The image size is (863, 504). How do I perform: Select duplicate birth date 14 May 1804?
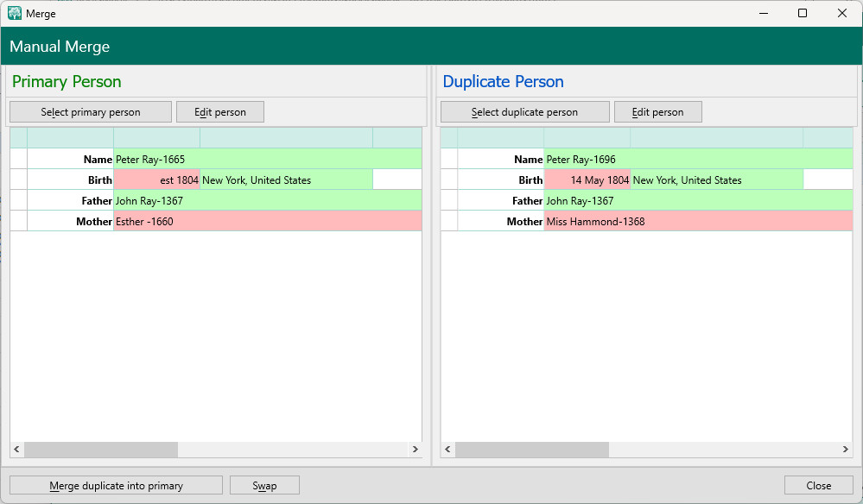click(x=587, y=180)
